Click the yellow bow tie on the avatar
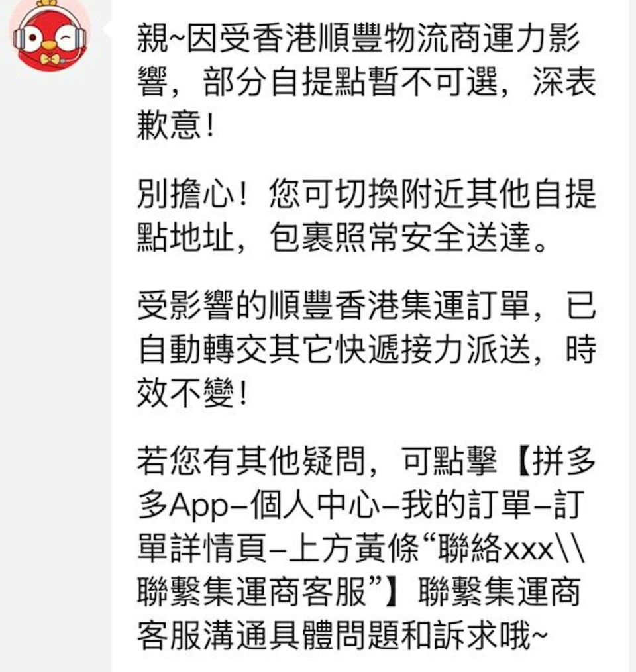636x672 pixels. tap(50, 59)
